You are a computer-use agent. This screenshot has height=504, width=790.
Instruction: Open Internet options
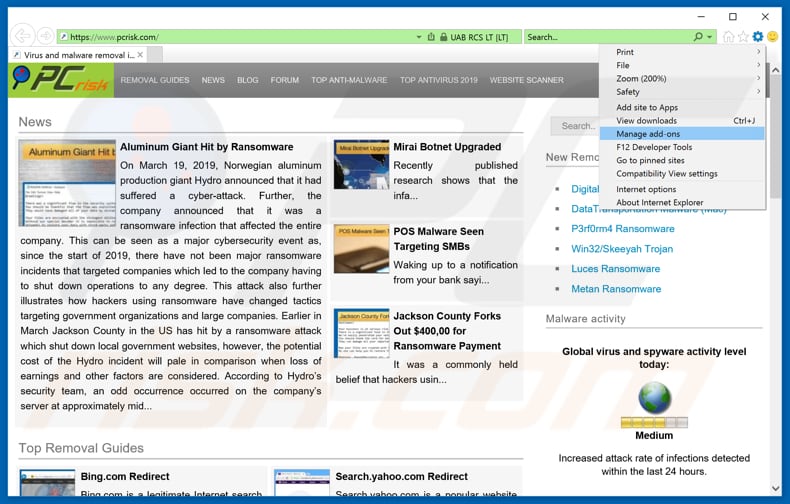(682, 189)
